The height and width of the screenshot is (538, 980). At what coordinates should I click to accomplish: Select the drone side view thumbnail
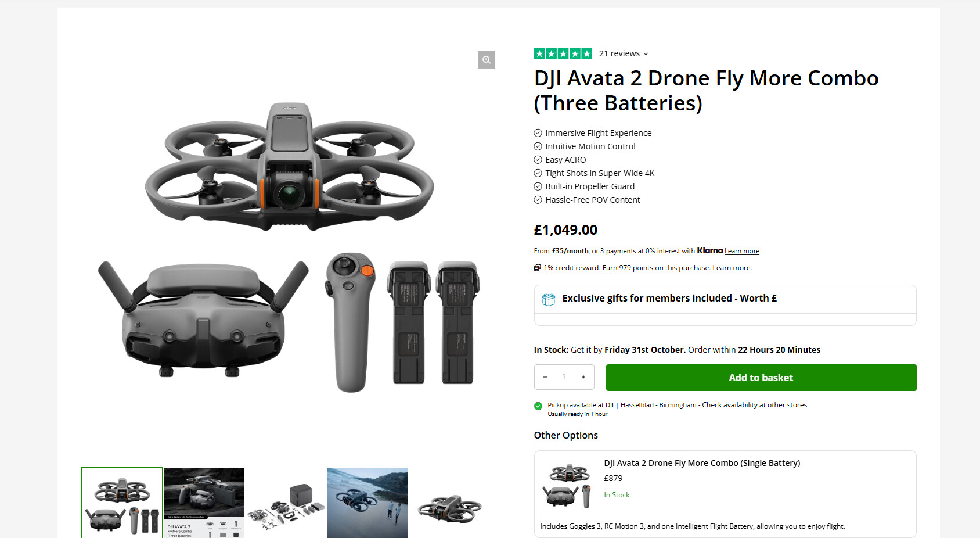(449, 503)
